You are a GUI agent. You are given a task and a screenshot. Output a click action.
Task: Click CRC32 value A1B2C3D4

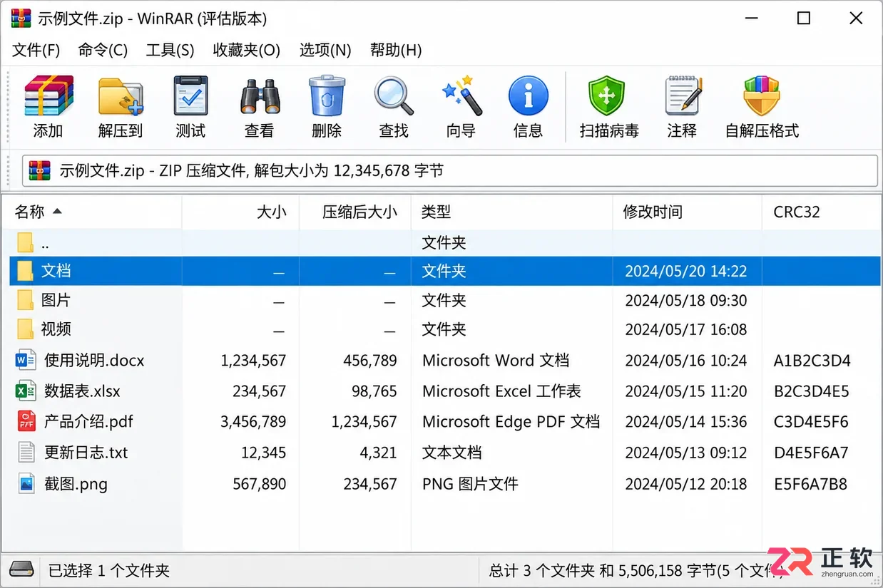click(x=812, y=361)
